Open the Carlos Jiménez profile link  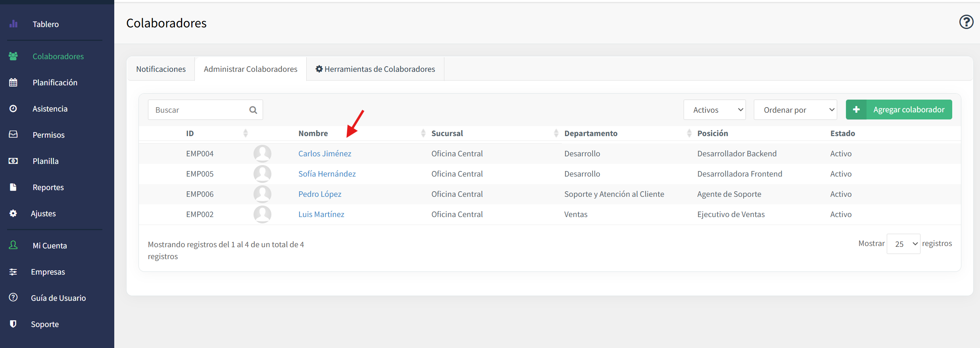coord(325,154)
